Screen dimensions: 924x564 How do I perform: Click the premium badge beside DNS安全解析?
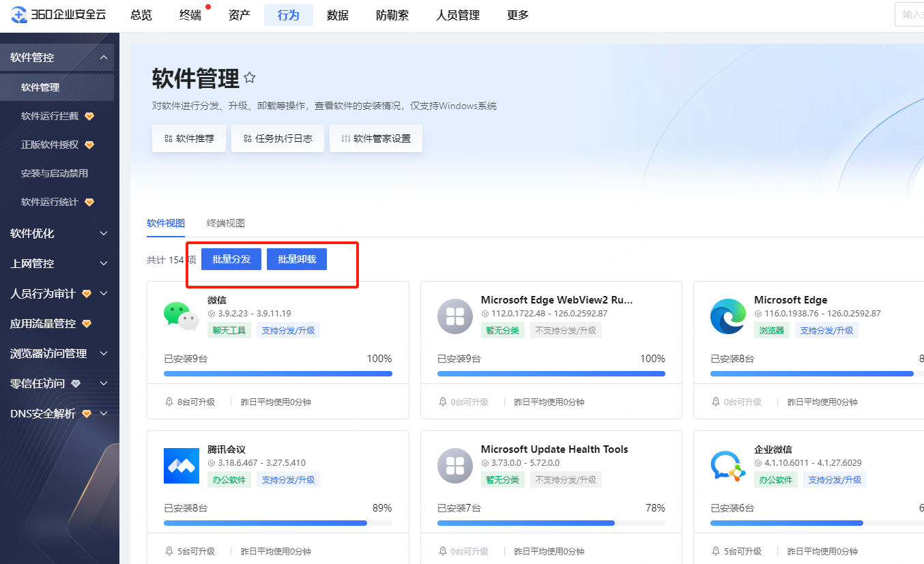click(x=87, y=414)
